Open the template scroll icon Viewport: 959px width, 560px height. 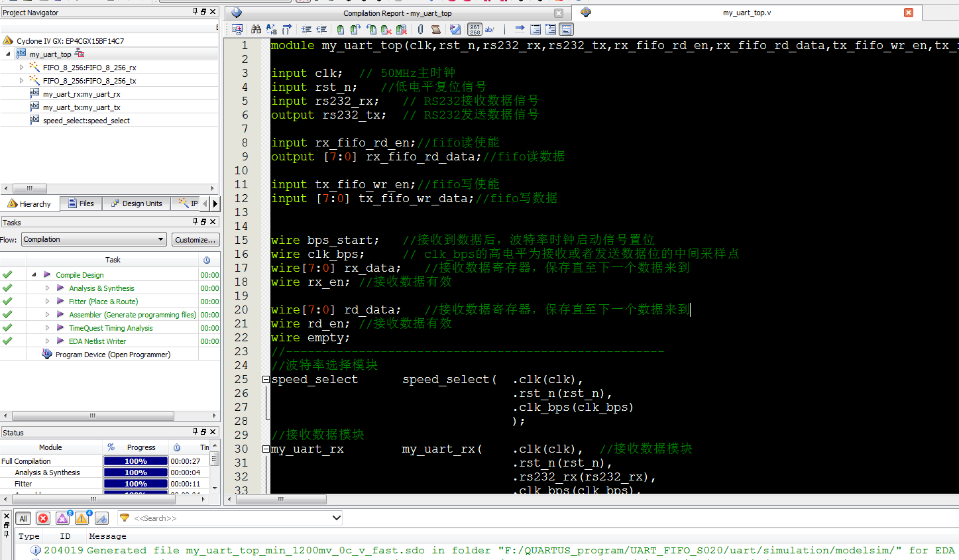[435, 29]
